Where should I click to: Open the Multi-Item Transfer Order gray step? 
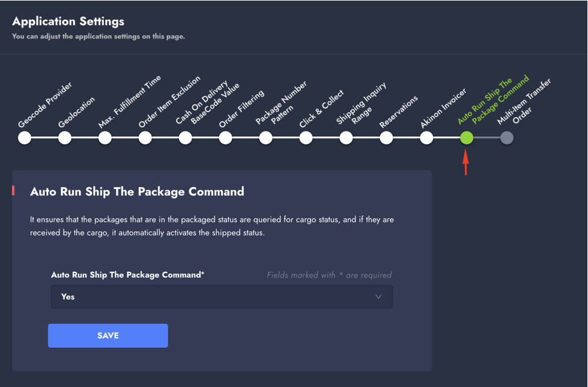[x=507, y=138]
